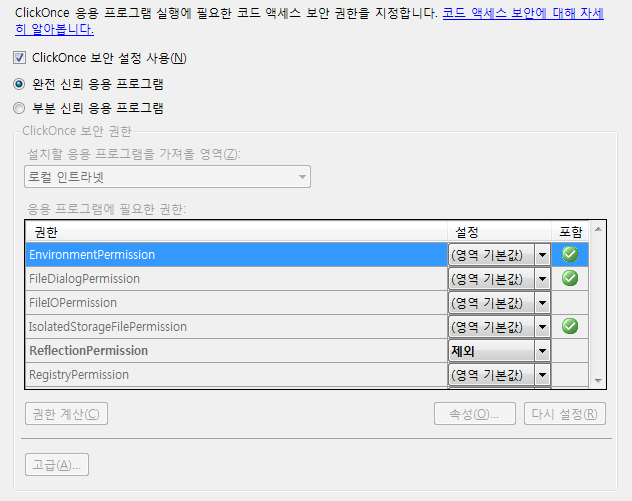Click green check icon for FileDialogPermission
Viewport: 632px width, 501px height.
click(570, 278)
